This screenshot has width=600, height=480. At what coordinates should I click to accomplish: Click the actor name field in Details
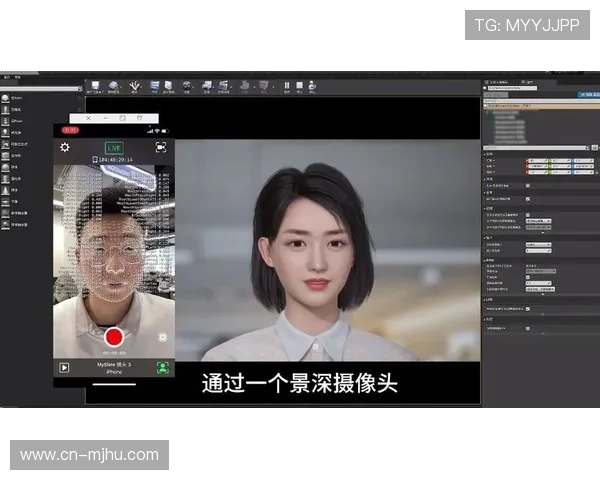512,88
